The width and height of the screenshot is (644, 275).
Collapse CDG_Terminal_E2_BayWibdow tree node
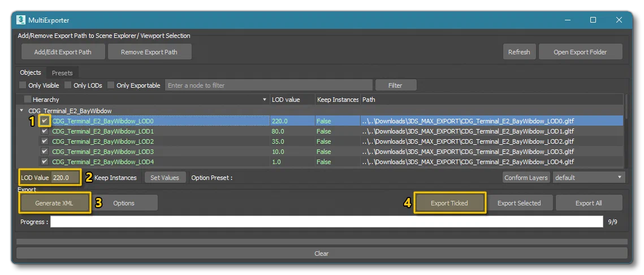coord(21,110)
